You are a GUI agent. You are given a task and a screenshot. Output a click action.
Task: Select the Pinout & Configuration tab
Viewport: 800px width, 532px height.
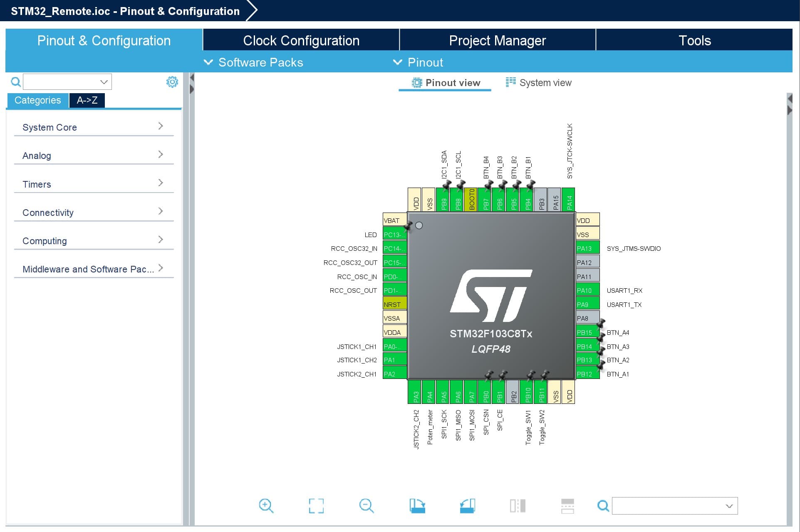click(x=104, y=40)
